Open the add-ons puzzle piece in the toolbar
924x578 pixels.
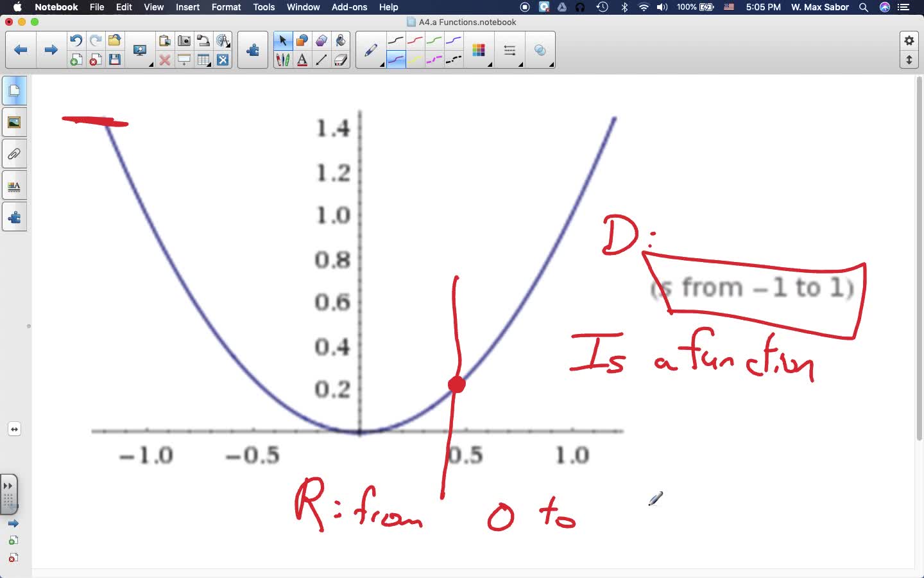click(253, 50)
